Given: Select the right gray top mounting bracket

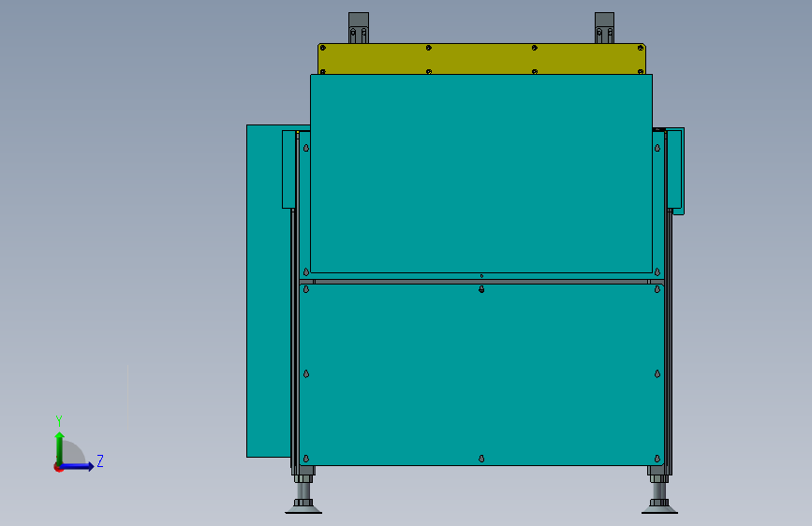Looking at the screenshot, I should pos(604,28).
